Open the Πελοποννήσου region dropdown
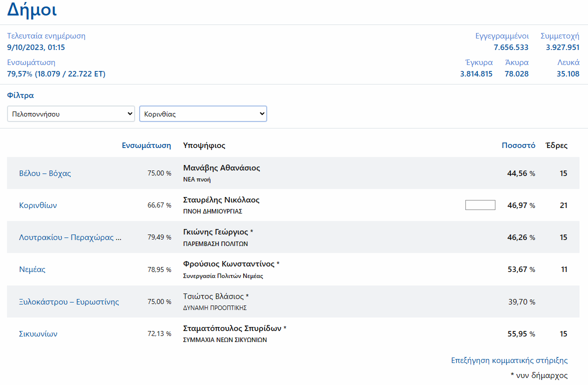The width and height of the screenshot is (588, 385). coord(71,114)
